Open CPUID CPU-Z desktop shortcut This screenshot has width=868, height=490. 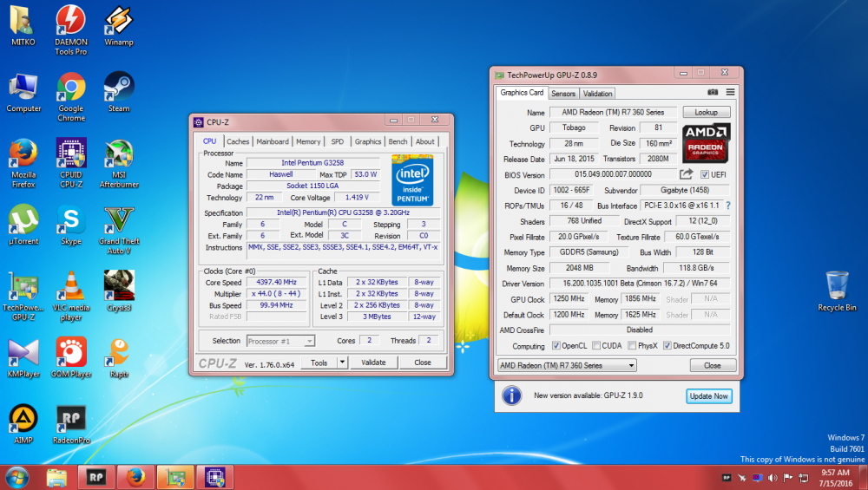point(71,163)
